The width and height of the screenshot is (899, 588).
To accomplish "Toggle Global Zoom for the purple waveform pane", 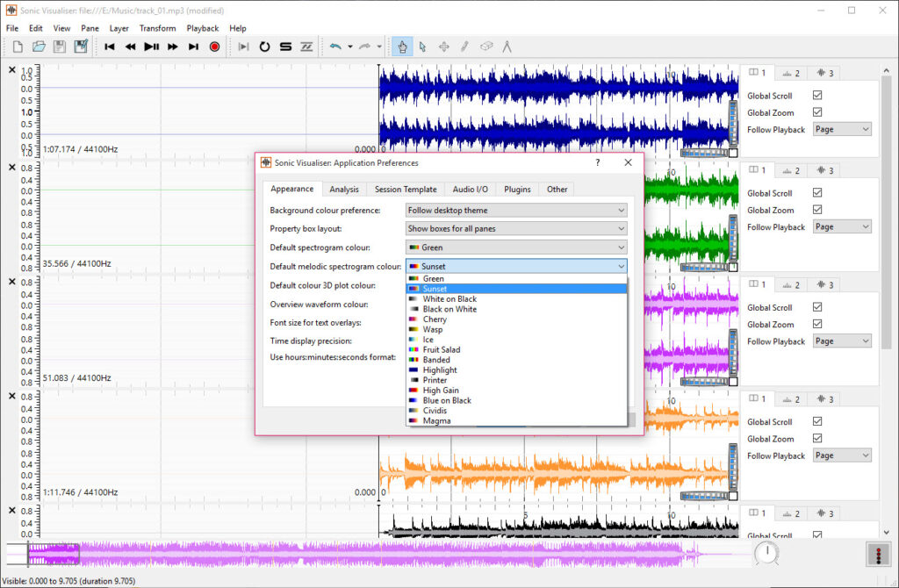I will (817, 324).
